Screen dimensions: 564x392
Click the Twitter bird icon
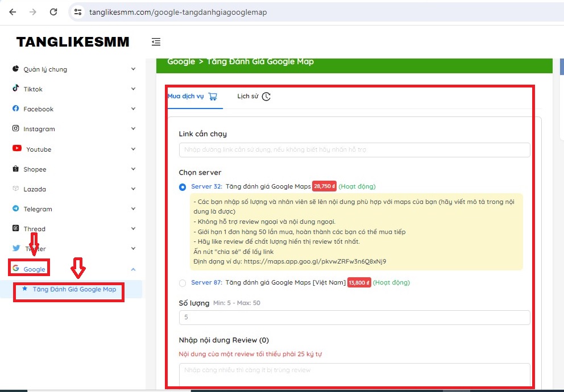(16, 248)
